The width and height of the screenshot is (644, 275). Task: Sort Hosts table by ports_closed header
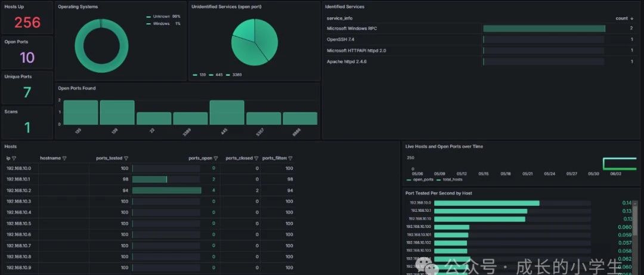pyautogui.click(x=240, y=158)
